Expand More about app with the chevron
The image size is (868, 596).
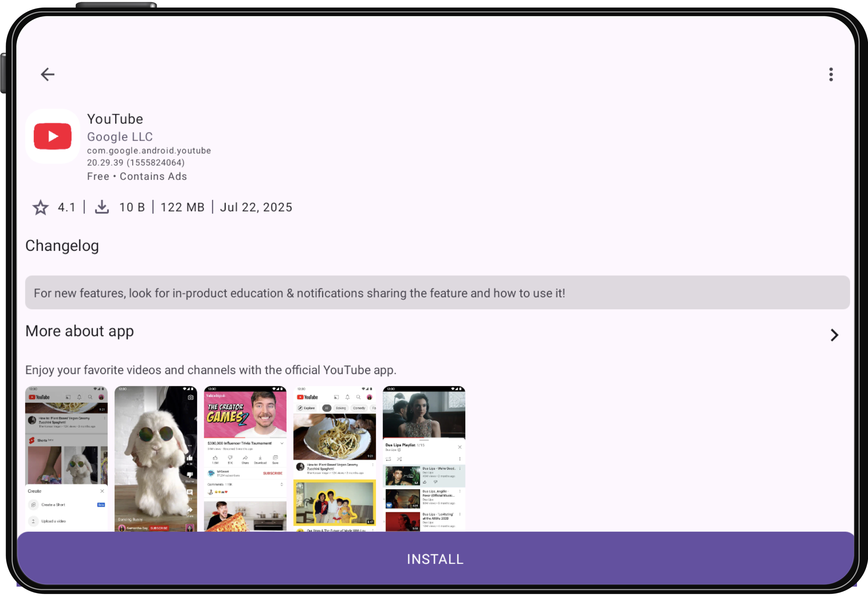834,335
